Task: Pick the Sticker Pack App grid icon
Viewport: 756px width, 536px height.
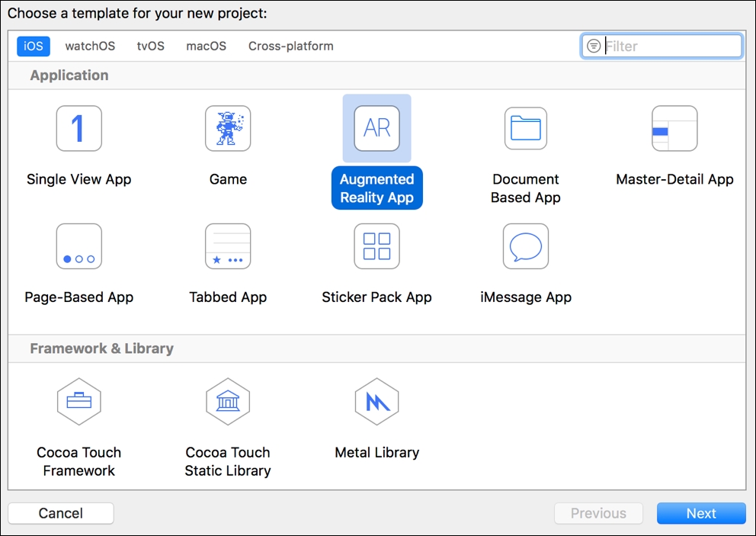Action: tap(377, 246)
